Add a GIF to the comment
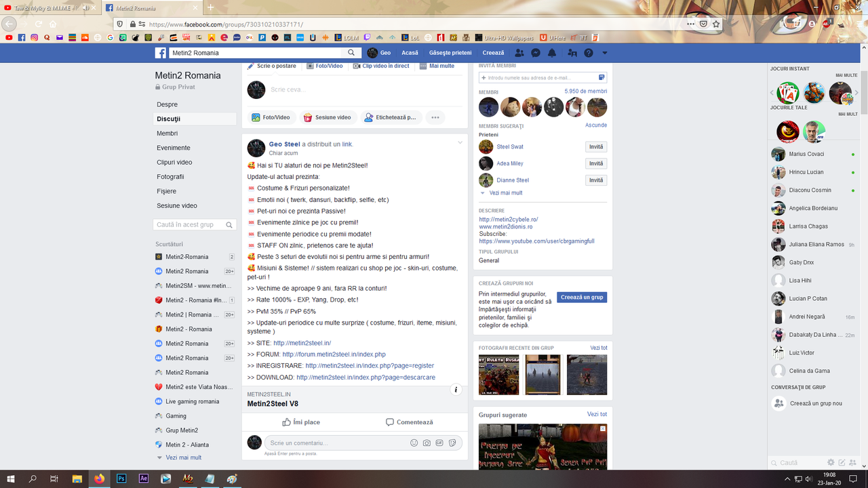The width and height of the screenshot is (868, 488). tap(439, 443)
